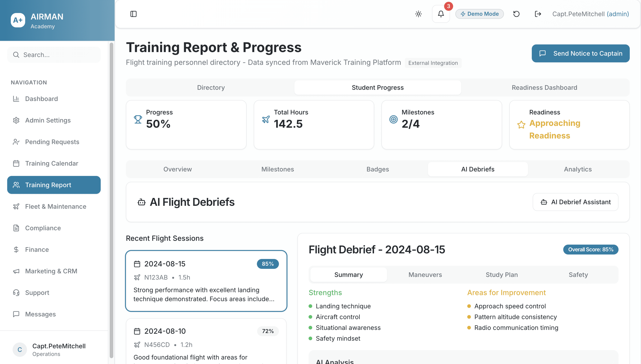This screenshot has height=364, width=641.
Task: Toggle sidebar panel with collapse icon
Action: click(133, 14)
